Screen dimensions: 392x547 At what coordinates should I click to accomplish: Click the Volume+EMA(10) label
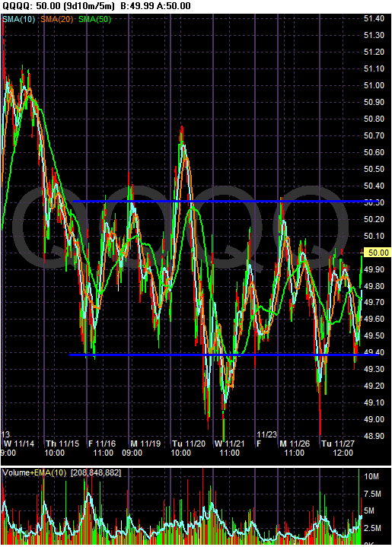34,472
